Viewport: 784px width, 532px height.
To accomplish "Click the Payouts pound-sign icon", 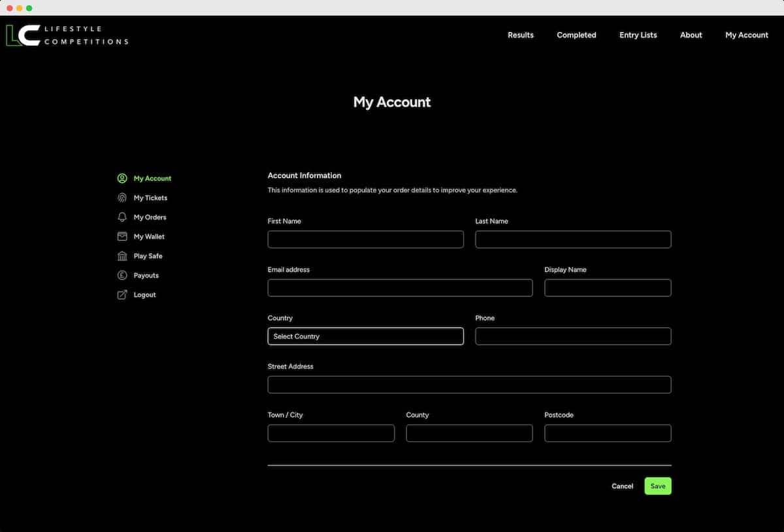I will pos(122,275).
